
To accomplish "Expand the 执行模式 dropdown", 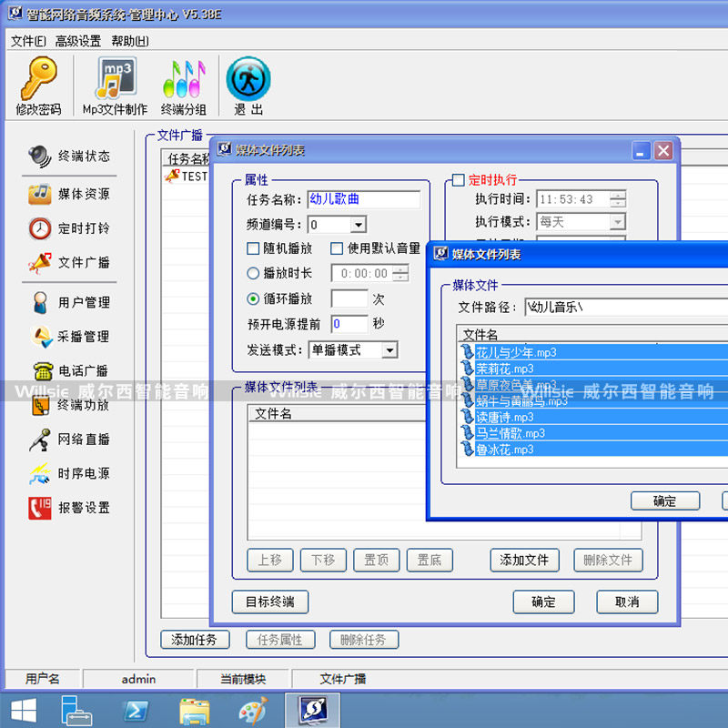I will [x=618, y=222].
